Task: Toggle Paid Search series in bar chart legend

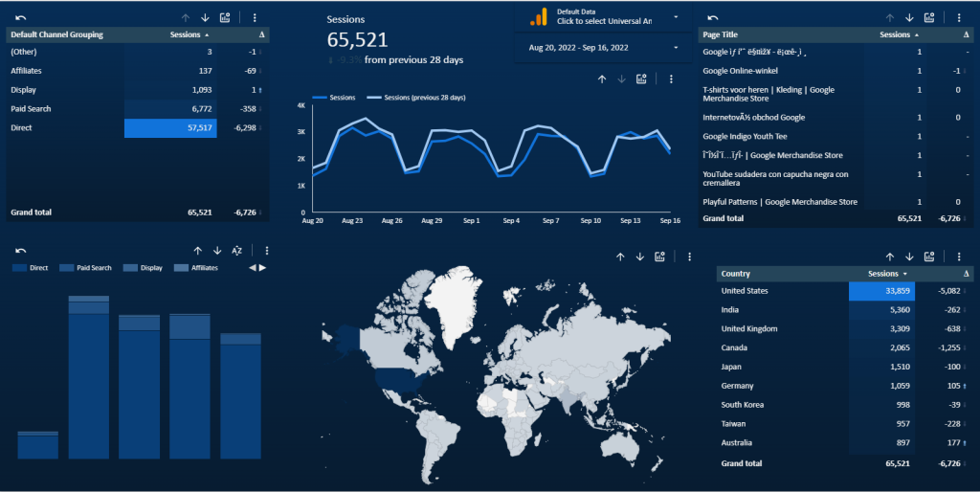Action: [88, 268]
